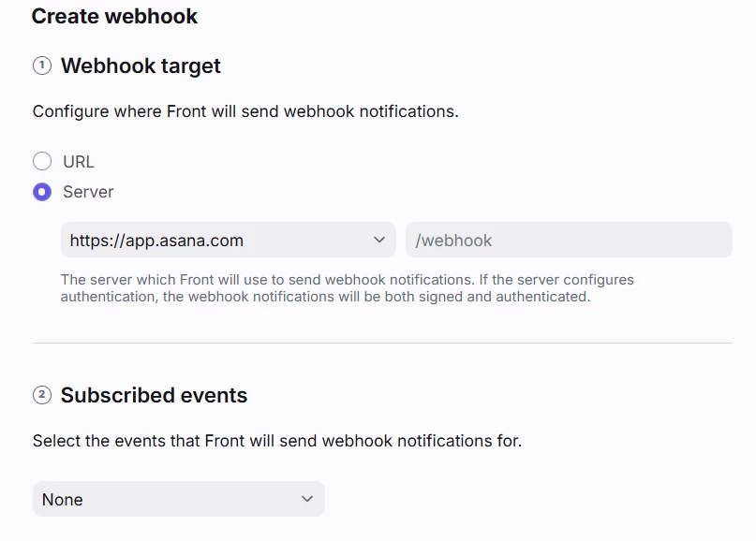Click the Webhook target section heading
Viewport: 756px width, 541px height.
141,66
